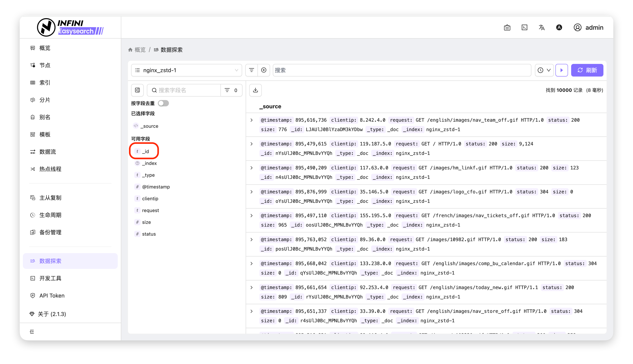
Task: Open the nginx_zstd-1 index dropdown
Action: [x=186, y=70]
